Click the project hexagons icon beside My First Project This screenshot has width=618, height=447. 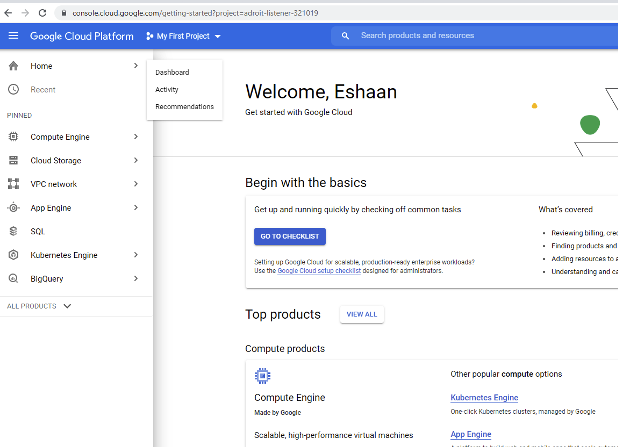(149, 36)
